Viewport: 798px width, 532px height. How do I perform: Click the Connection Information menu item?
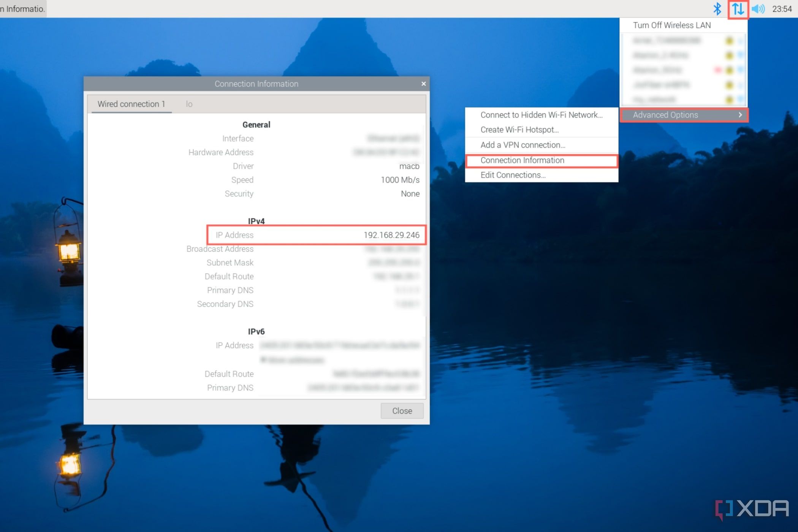522,160
